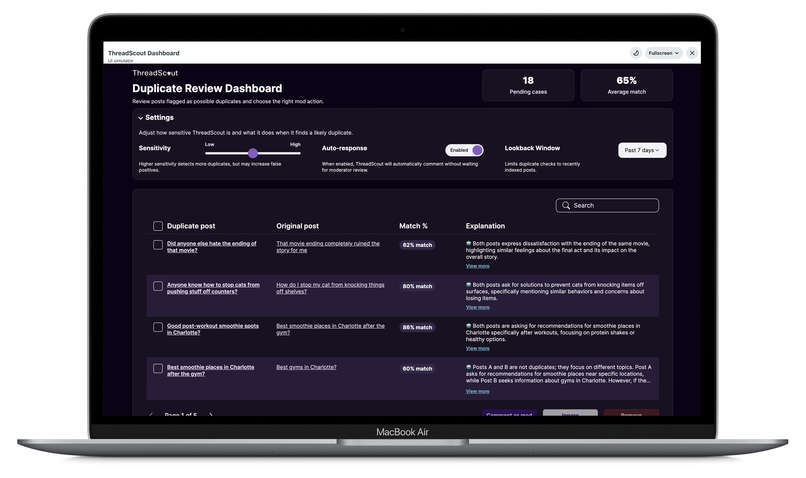The height and width of the screenshot is (478, 806).
Task: Click the Explanation column header
Action: click(x=485, y=226)
